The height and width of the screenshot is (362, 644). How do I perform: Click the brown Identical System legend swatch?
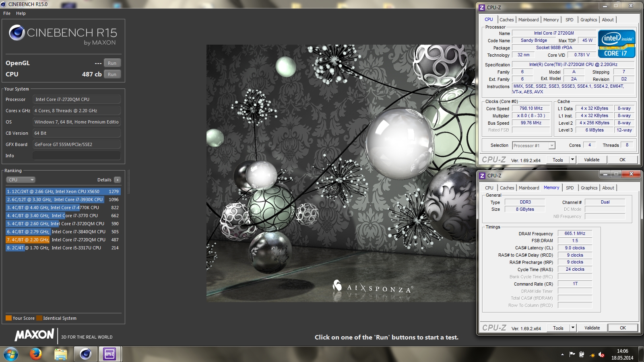(x=39, y=318)
